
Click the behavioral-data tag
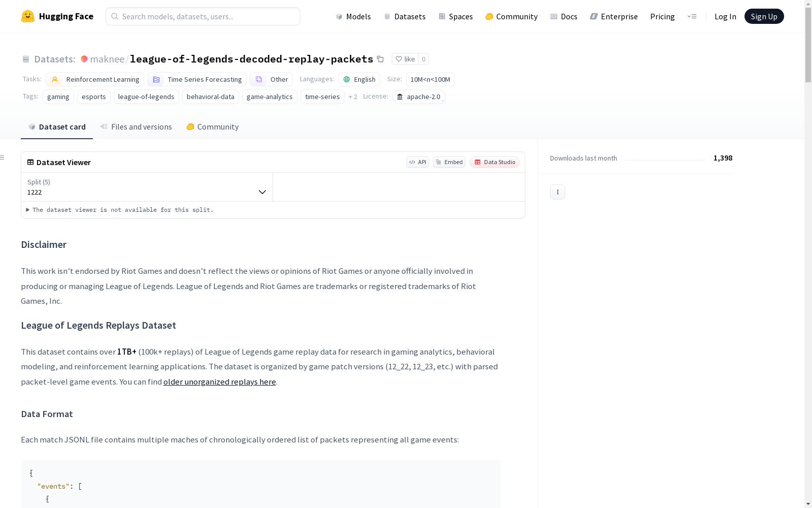click(x=211, y=97)
